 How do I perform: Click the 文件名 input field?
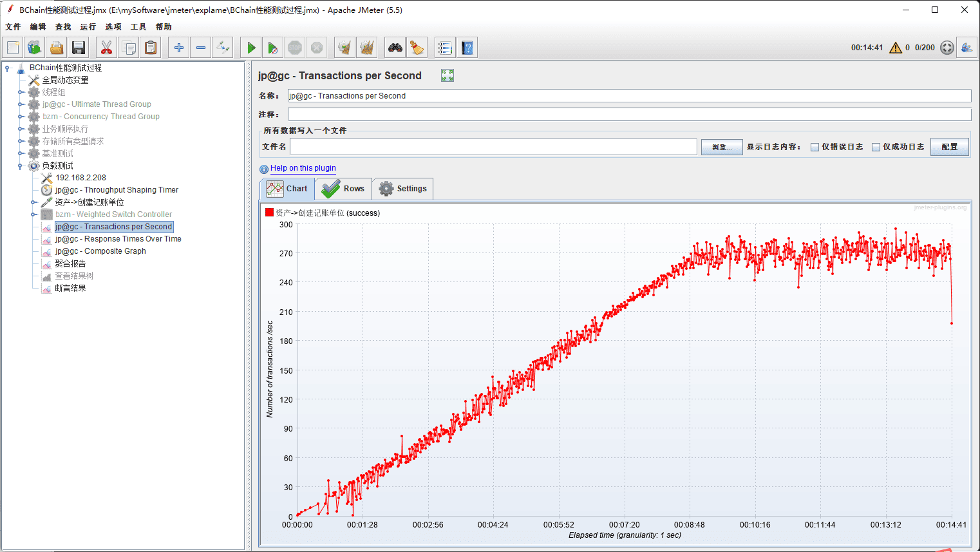pyautogui.click(x=493, y=147)
